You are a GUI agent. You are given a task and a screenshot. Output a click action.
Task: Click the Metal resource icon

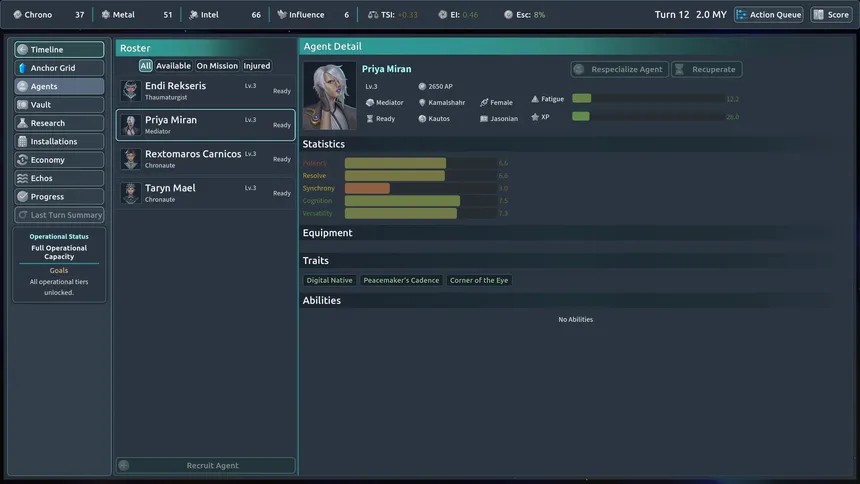coord(105,15)
